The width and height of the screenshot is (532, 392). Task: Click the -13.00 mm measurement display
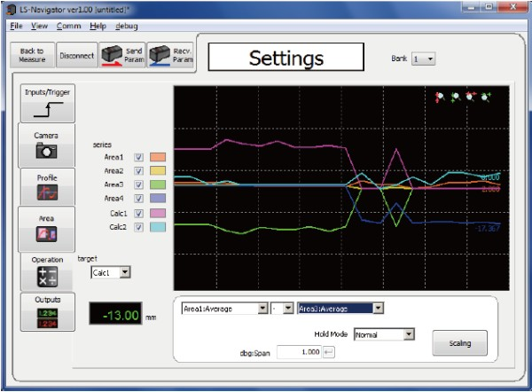(115, 313)
